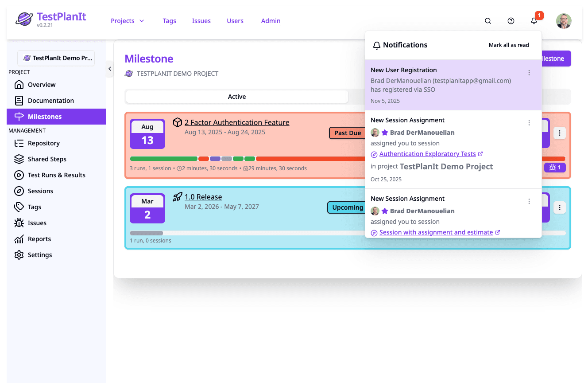This screenshot has width=588, height=383.
Task: Open the New User Registration kebab menu
Action: pyautogui.click(x=529, y=72)
